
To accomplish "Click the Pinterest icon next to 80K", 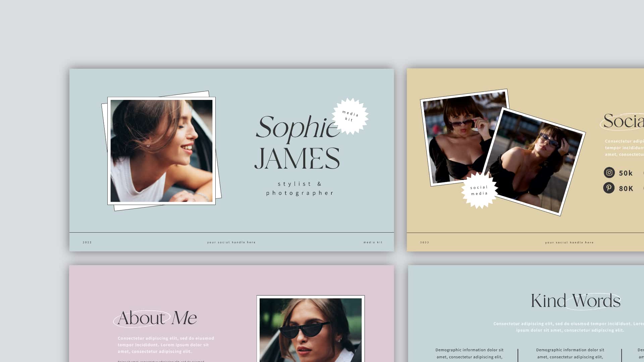I will (609, 188).
